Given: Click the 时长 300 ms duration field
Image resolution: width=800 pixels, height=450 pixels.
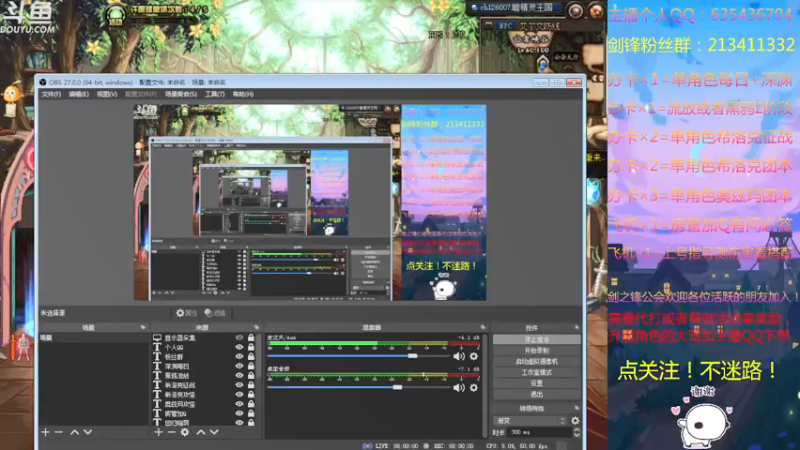Looking at the screenshot, I should (539, 432).
